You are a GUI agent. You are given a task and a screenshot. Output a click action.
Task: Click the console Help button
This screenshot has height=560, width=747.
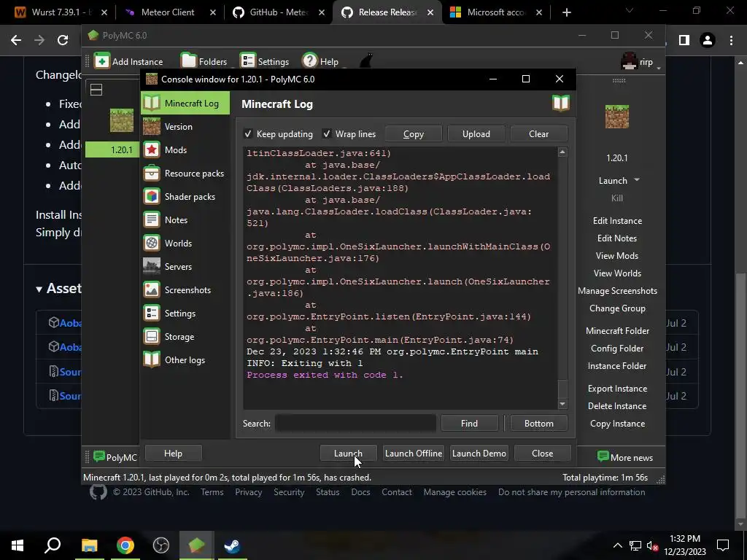pos(173,454)
